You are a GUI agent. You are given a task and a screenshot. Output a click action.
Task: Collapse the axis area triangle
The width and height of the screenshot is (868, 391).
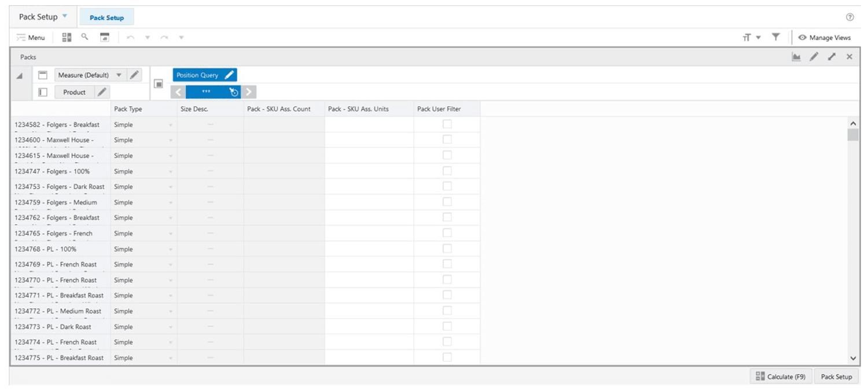pyautogui.click(x=19, y=76)
